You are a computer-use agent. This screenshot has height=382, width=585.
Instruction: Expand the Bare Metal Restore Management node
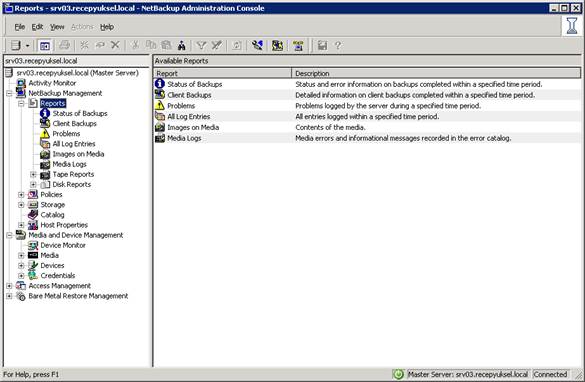[x=9, y=296]
